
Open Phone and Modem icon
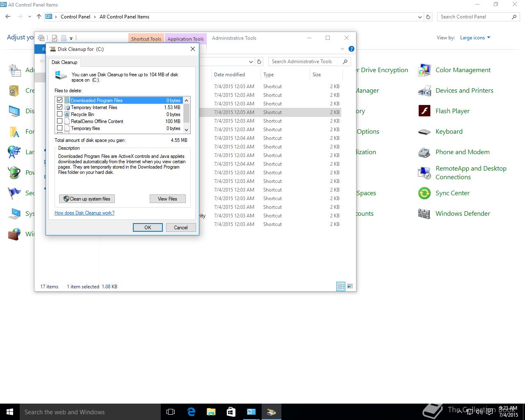[x=424, y=152]
